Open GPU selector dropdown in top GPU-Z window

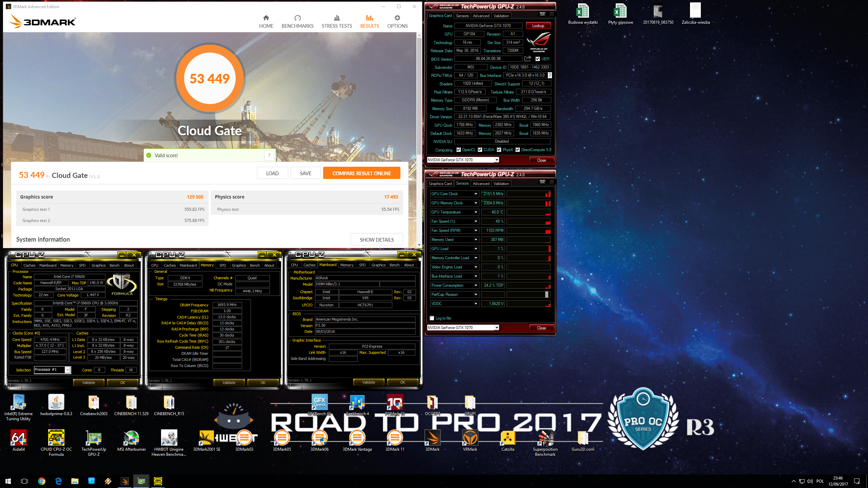tap(496, 160)
